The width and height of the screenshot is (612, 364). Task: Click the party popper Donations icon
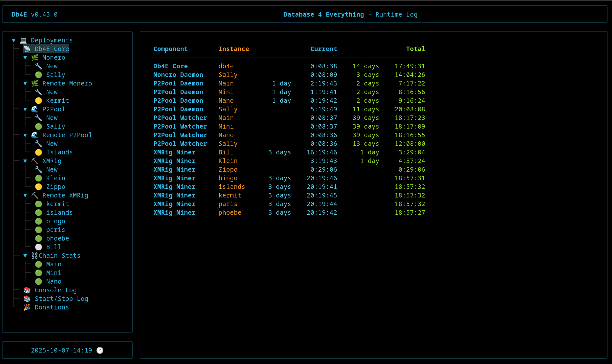[x=27, y=307]
